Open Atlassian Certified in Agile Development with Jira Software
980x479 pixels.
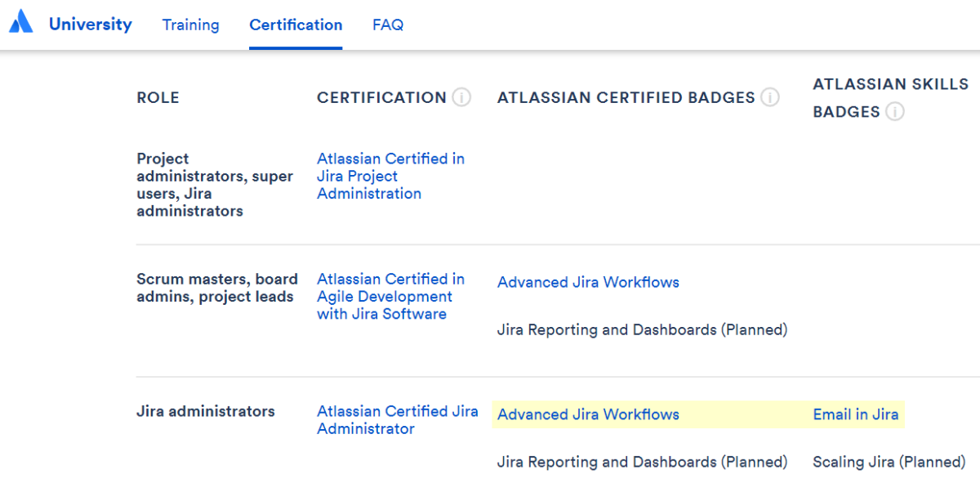coord(390,296)
